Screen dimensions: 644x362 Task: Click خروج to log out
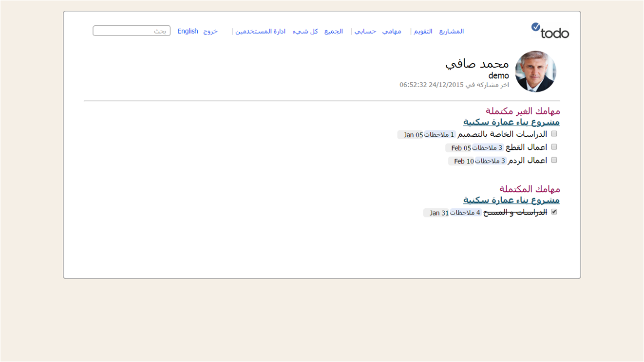(210, 31)
